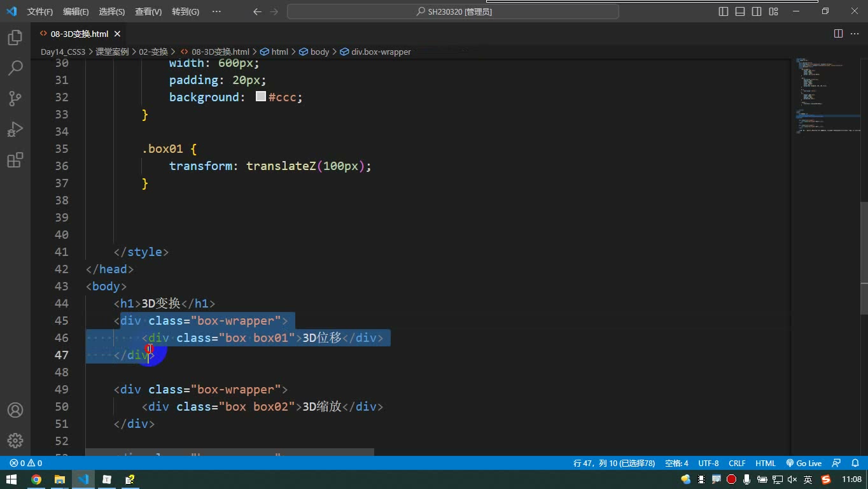Click the Day14_CSS3 breadcrumb
Screen dimensions: 868x489
63,52
